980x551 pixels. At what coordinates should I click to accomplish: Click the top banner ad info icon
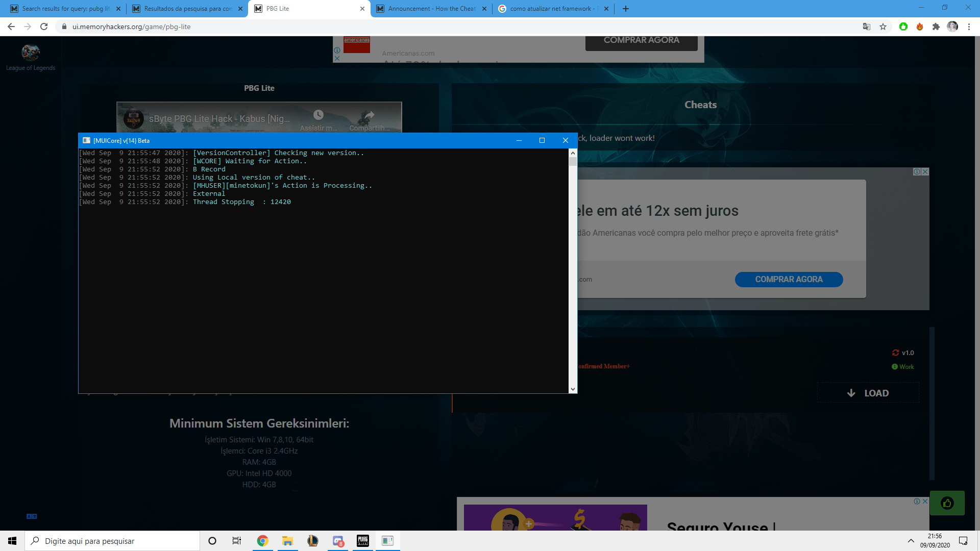(337, 51)
